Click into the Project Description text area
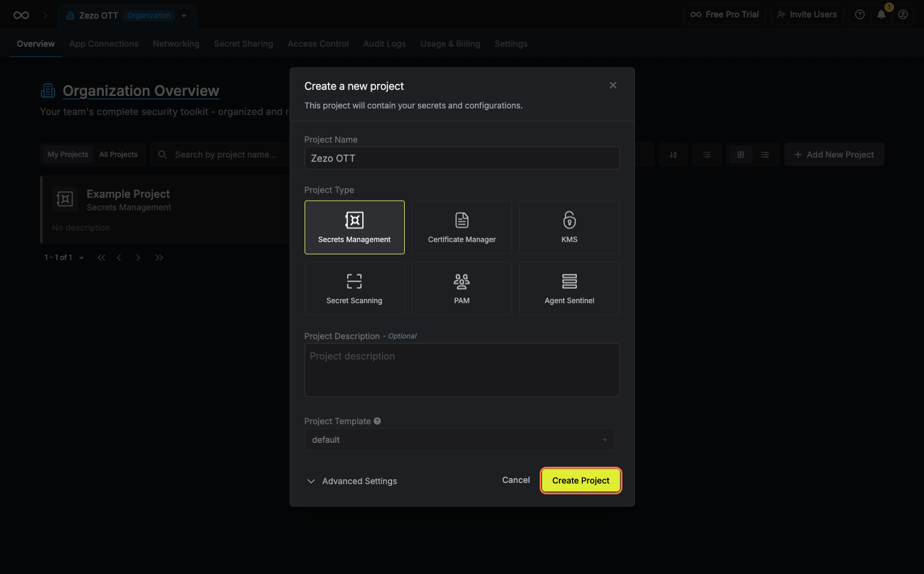 [462, 370]
